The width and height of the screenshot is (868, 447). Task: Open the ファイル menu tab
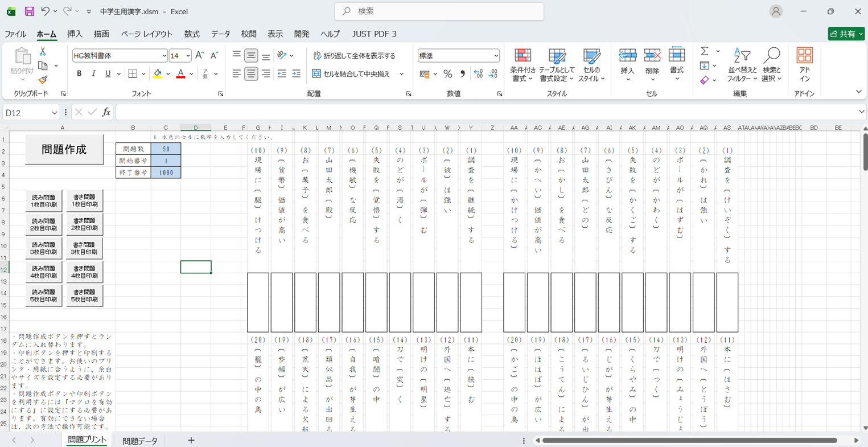tap(15, 34)
